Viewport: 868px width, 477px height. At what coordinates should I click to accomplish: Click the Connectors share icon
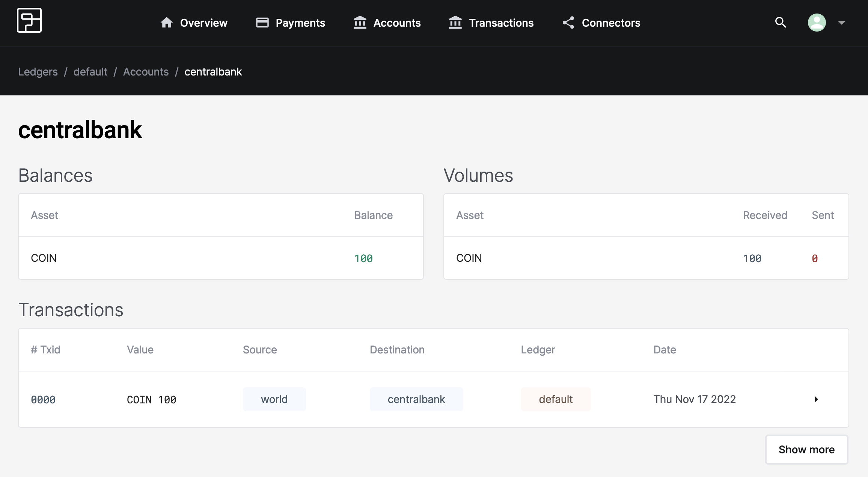click(568, 23)
